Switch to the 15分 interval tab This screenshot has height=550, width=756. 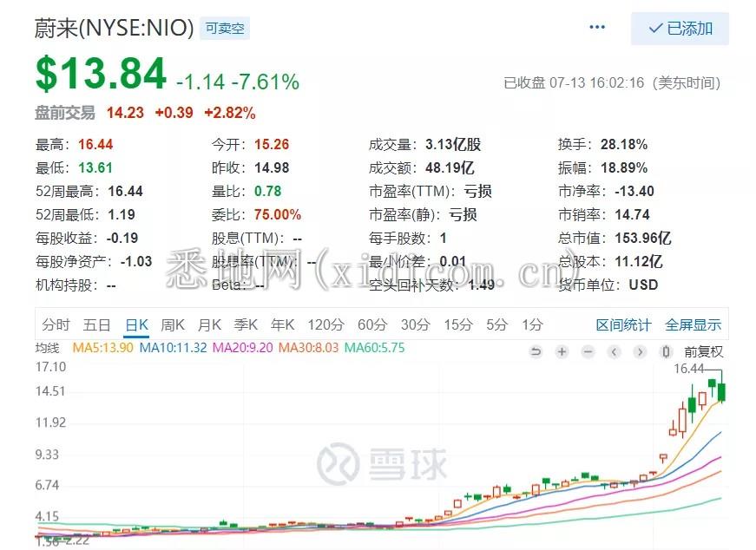458,325
